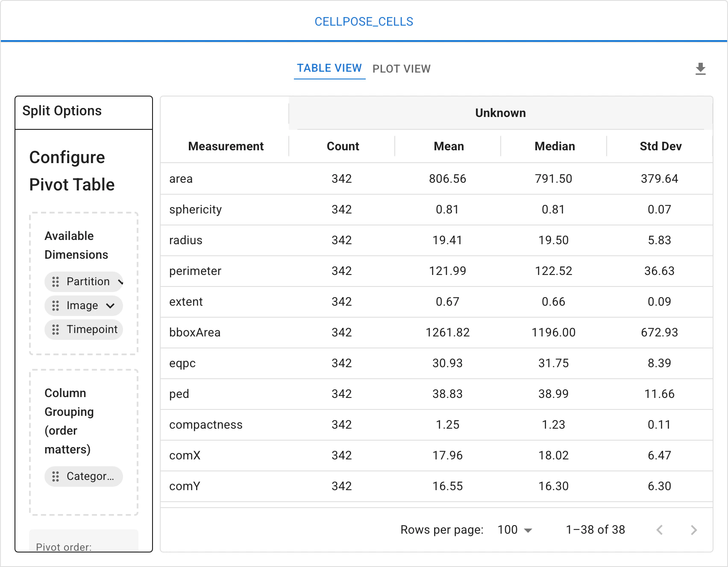Click the compactness mean 1.25
The width and height of the screenshot is (728, 567).
tap(448, 425)
